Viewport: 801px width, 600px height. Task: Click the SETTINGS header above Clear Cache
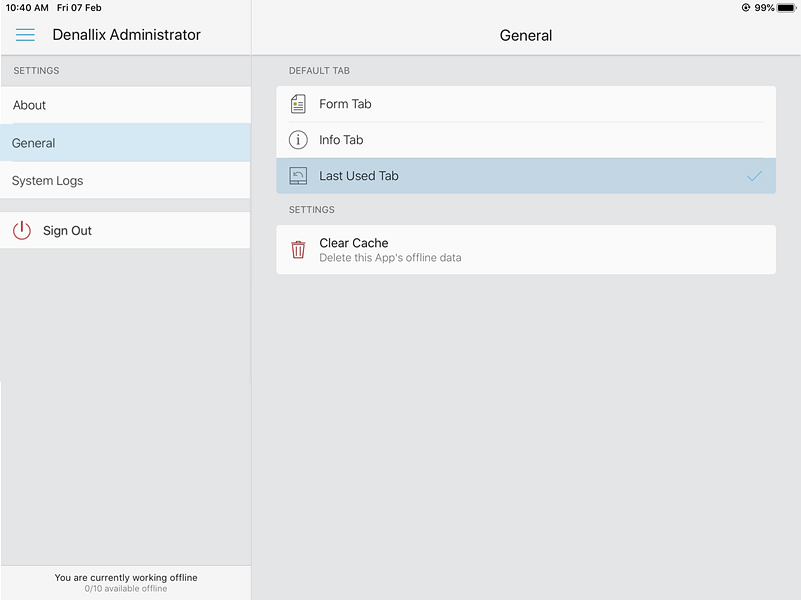pos(312,210)
